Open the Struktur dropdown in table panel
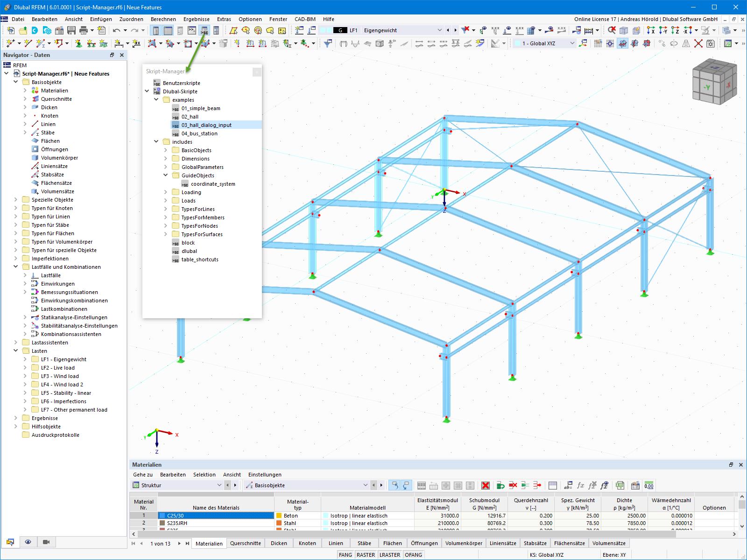Viewport: 747px width, 560px height. (x=219, y=485)
